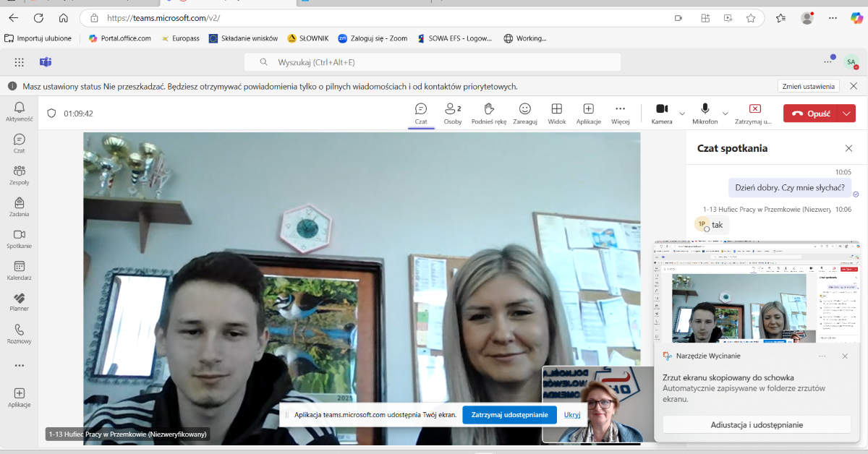
Task: Open Kalendarz in the left sidebar
Action: coord(20,271)
